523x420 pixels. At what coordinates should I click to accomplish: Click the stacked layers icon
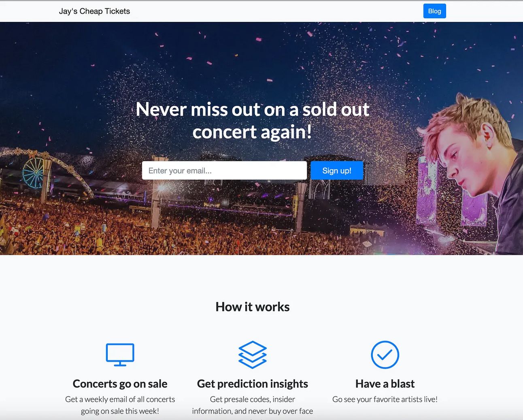[x=253, y=355]
